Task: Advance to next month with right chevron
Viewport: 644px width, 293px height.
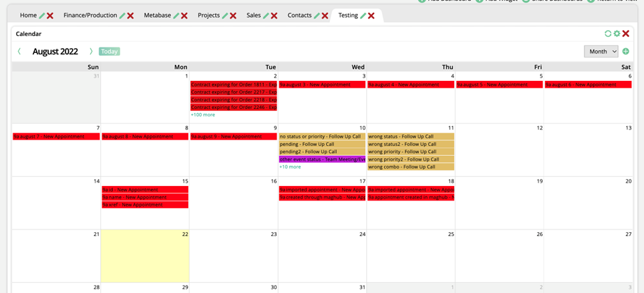Action: click(91, 52)
